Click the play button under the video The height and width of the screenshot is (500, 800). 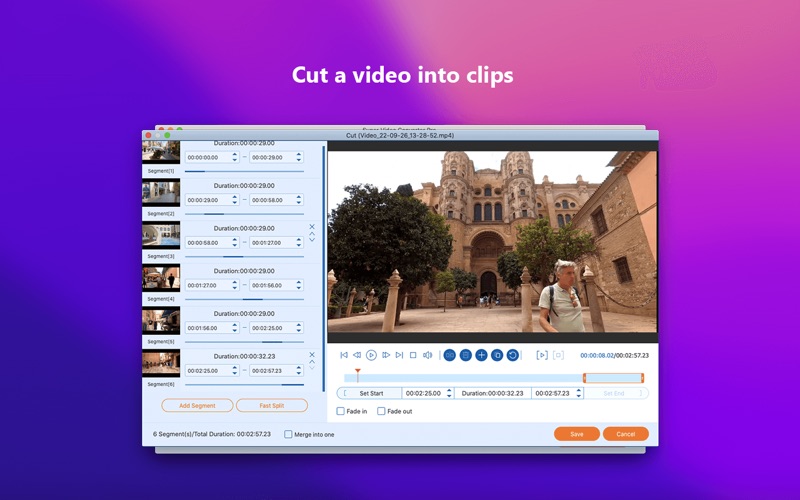(x=371, y=355)
